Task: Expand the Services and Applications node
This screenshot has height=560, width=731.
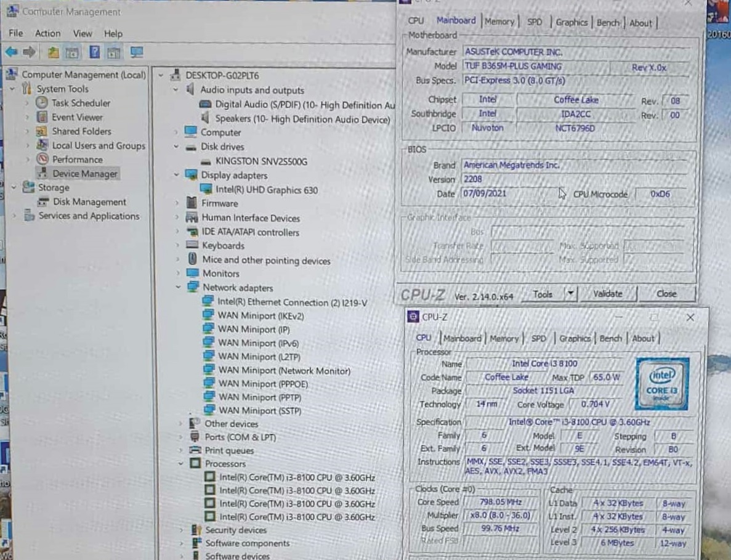Action: tap(14, 216)
